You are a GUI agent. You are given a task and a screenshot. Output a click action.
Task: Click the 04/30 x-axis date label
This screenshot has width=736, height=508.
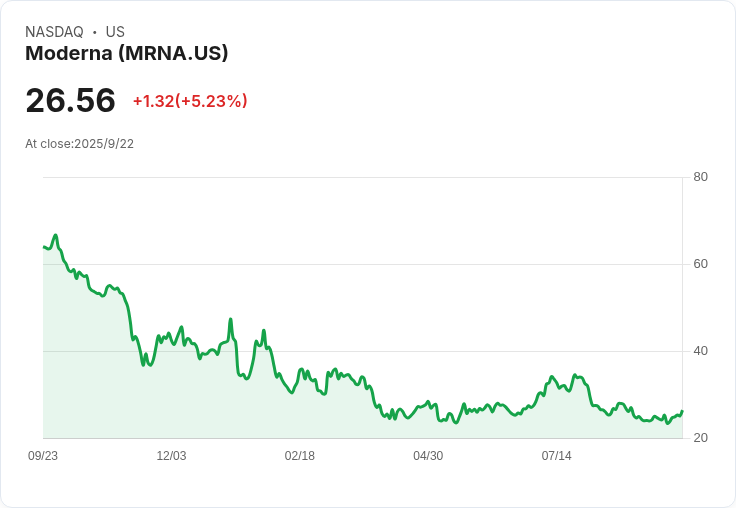428,456
